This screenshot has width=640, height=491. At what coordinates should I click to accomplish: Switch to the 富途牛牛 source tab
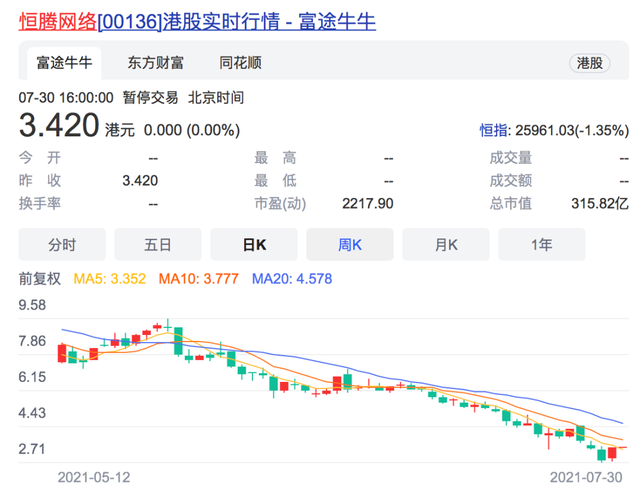pos(64,63)
